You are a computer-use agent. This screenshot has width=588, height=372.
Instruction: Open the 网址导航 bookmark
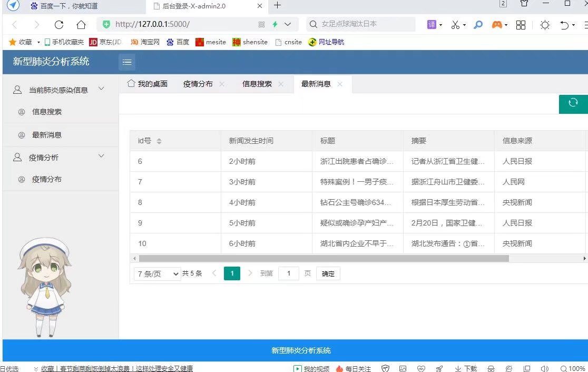coord(326,42)
